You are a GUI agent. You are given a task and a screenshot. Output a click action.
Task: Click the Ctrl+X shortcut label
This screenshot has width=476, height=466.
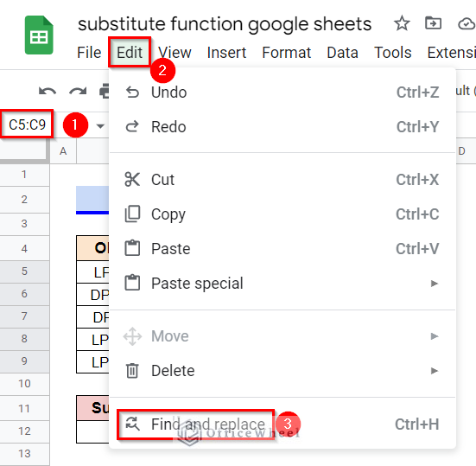click(x=417, y=180)
